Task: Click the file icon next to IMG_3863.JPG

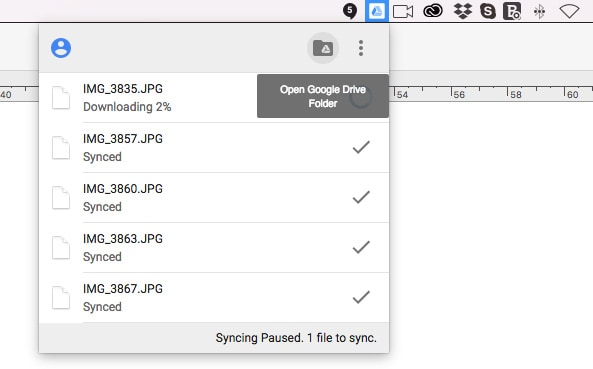Action: click(x=61, y=247)
